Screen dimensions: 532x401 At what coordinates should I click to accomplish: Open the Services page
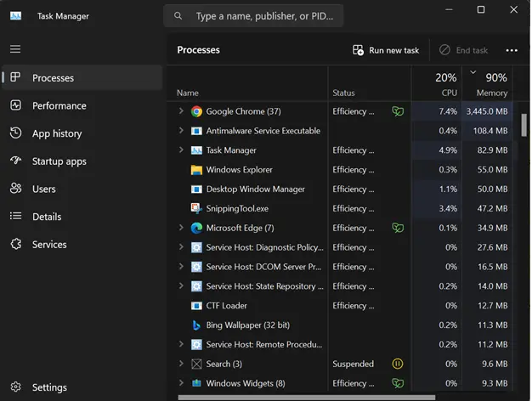click(82, 245)
